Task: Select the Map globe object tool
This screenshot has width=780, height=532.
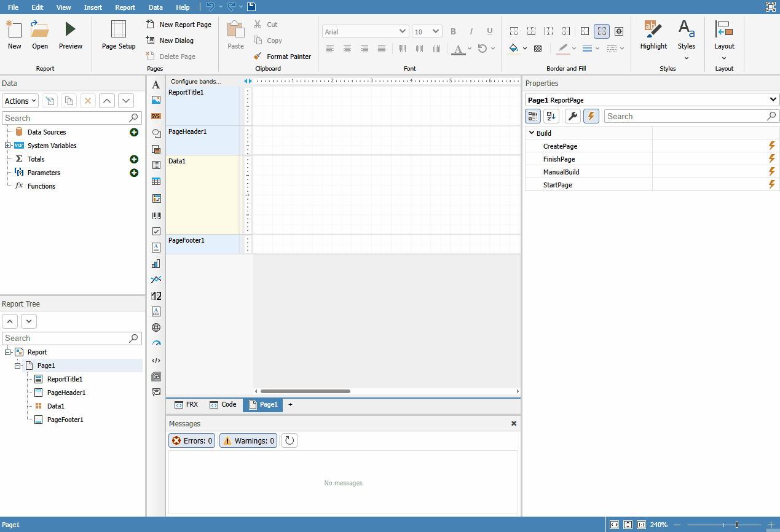Action: [156, 327]
